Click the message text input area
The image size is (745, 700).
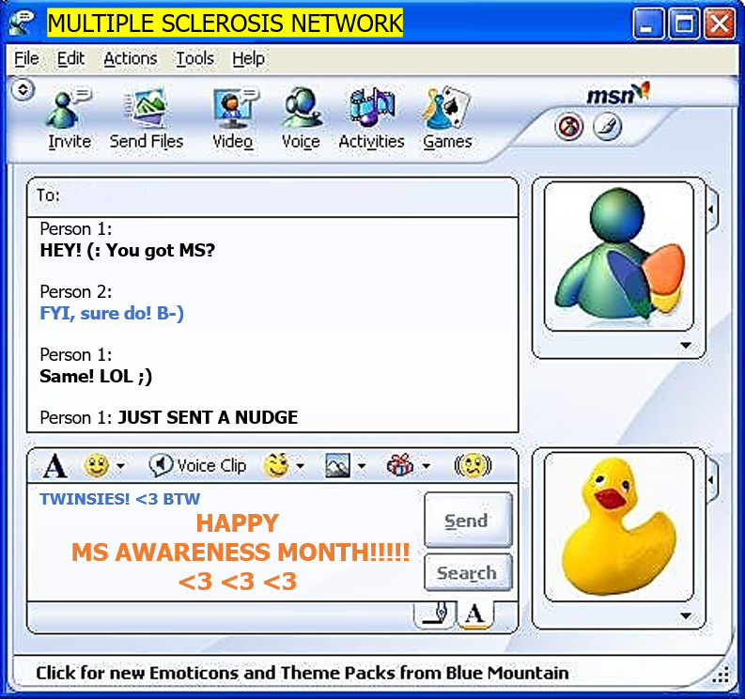tap(225, 542)
